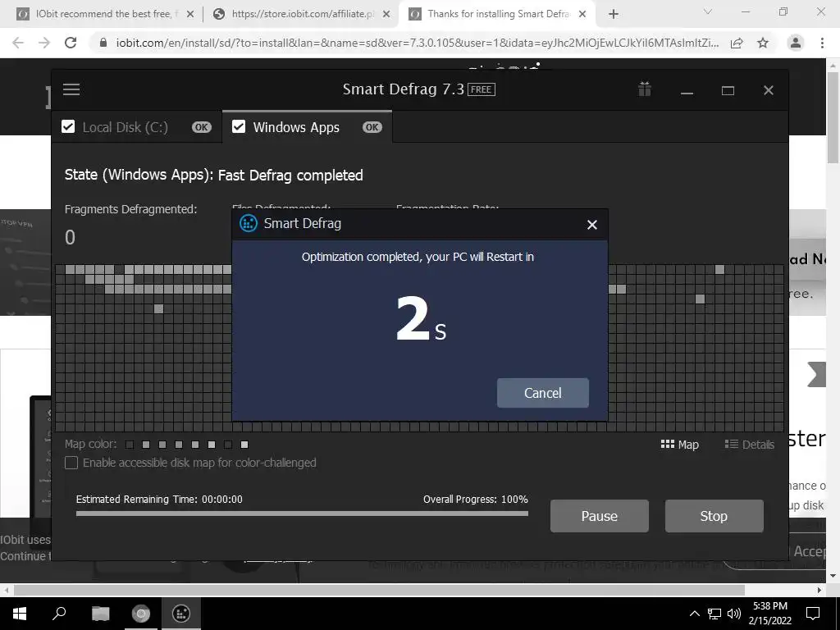840x630 pixels.
Task: Uncheck the Windows Apps checkbox
Action: 239,126
